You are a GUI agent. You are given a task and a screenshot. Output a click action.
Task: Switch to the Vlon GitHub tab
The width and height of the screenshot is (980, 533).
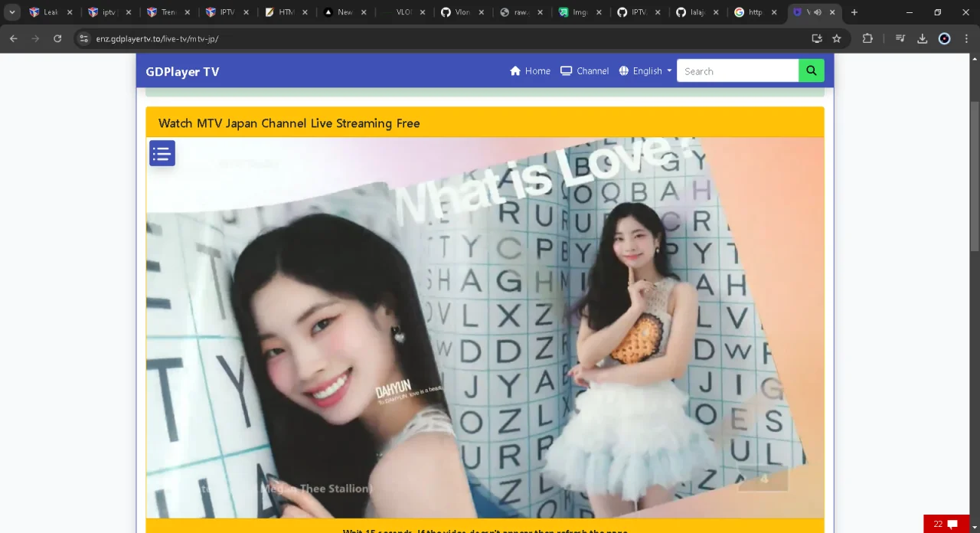(462, 12)
